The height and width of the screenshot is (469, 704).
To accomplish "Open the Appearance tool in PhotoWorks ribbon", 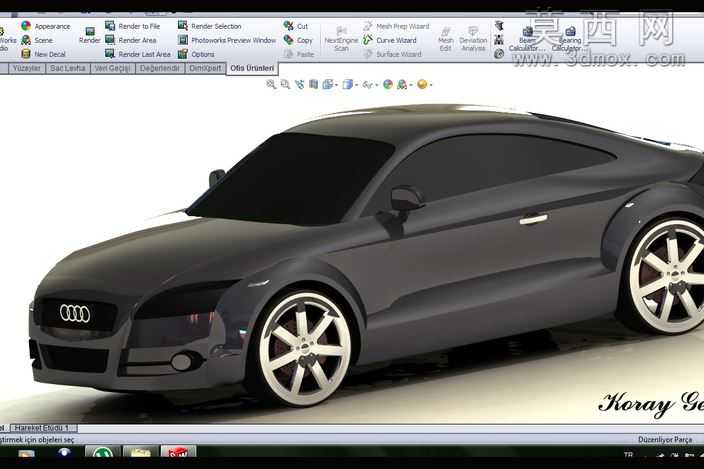I will click(45, 26).
